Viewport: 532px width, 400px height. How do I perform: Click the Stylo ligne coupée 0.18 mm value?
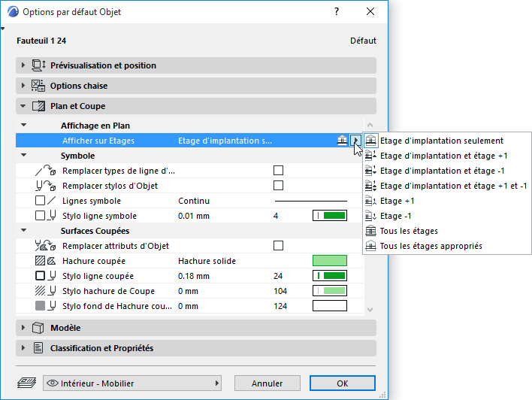[196, 276]
